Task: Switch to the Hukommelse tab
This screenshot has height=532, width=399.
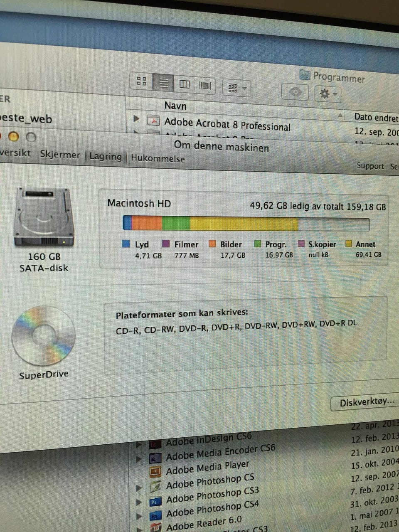Action: click(x=158, y=158)
